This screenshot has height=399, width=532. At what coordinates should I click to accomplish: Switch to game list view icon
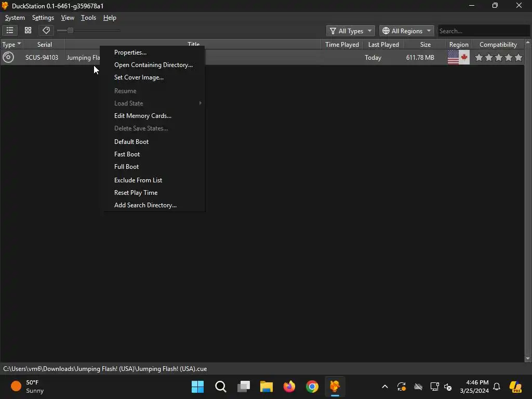10,31
